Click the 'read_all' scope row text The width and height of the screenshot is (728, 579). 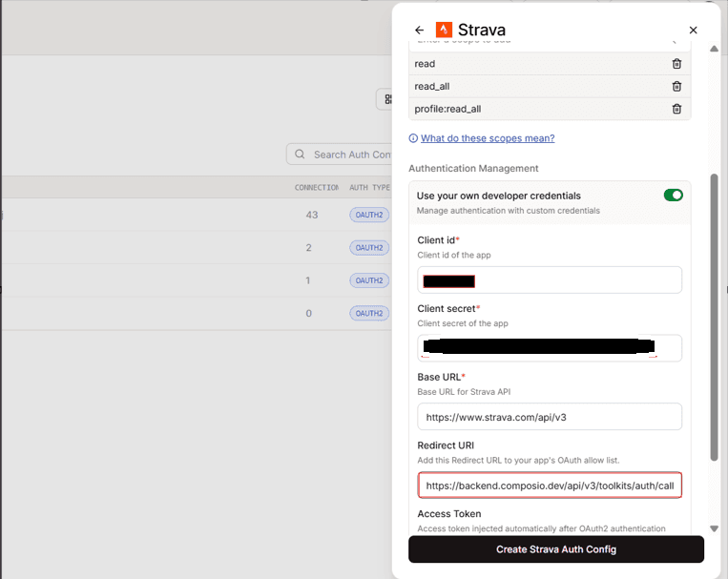(x=432, y=87)
